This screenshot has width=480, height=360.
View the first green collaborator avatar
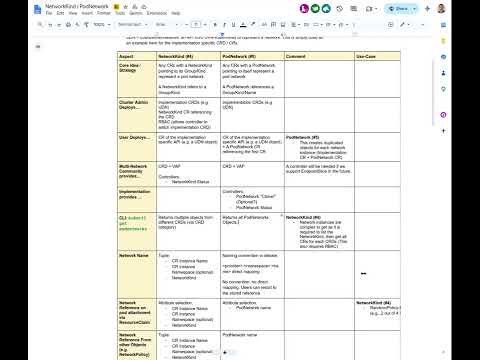315,8
